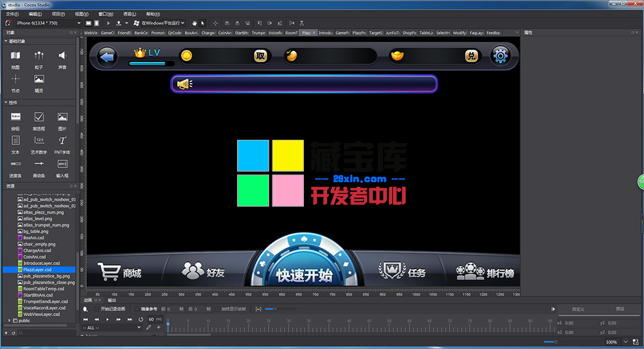The width and height of the screenshot is (644, 349).
Task: Open the -- ALL -- animation dropdown
Action: (x=111, y=328)
